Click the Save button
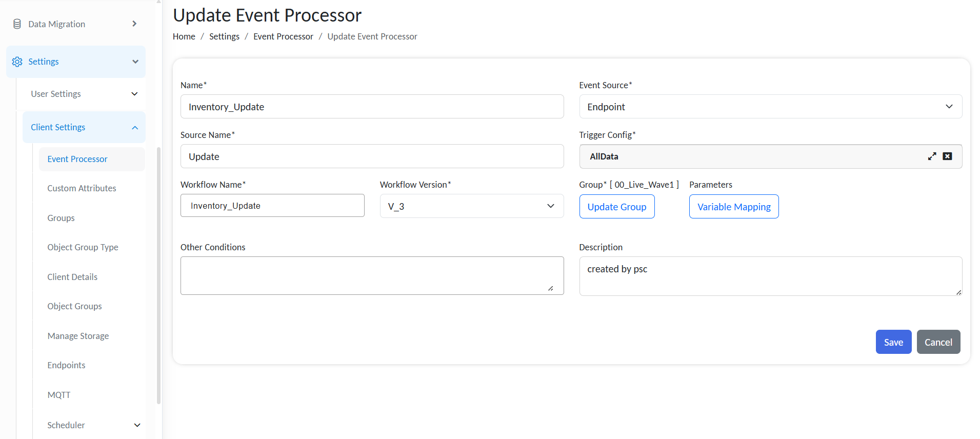Viewport: 980px width, 439px height. click(893, 342)
